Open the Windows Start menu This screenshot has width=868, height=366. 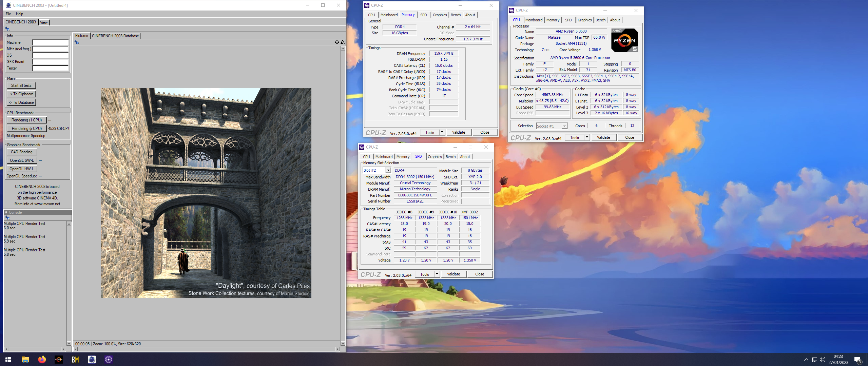point(8,360)
